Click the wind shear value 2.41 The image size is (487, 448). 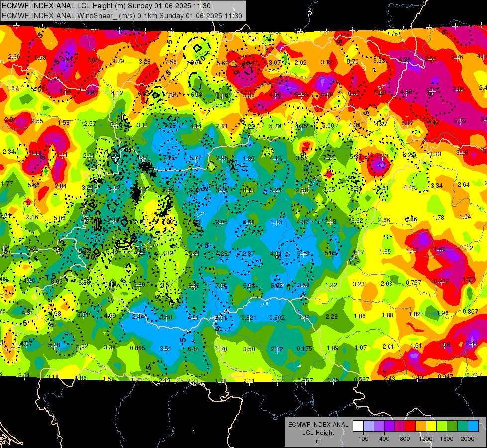(472, 343)
